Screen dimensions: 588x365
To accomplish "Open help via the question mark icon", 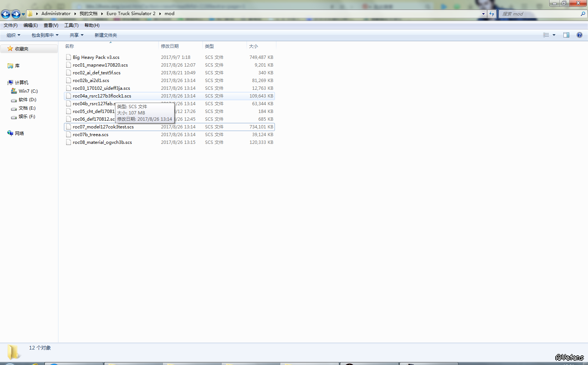I will [580, 35].
